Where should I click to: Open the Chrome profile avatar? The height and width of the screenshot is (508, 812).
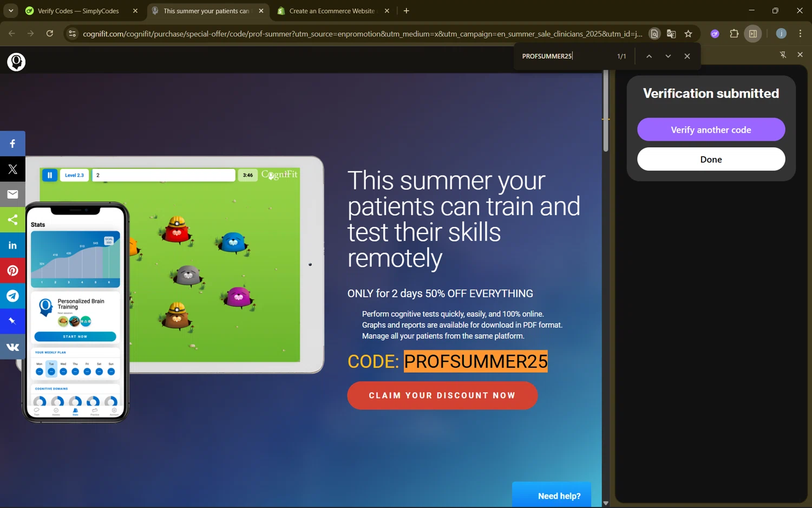(781, 34)
